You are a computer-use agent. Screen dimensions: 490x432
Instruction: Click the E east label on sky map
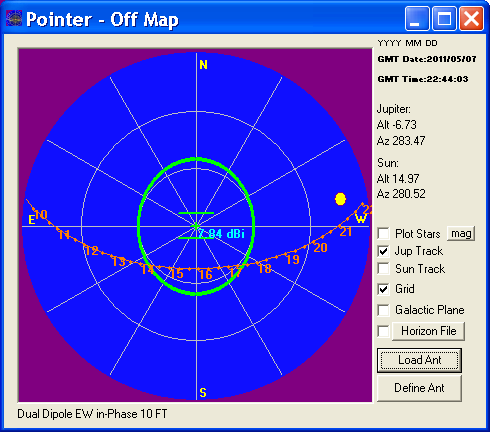32,220
